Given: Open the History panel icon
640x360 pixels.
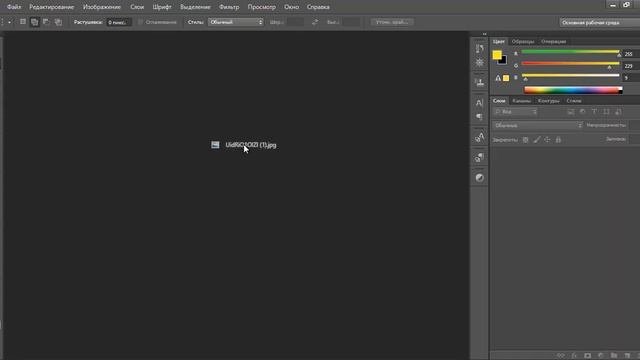Looking at the screenshot, I should tap(480, 49).
